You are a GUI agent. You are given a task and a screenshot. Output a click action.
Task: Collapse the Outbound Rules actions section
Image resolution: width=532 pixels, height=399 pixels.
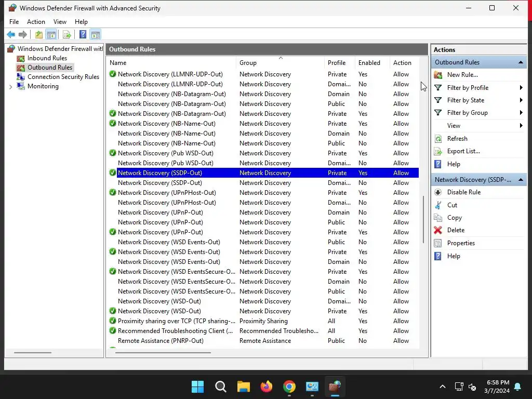(x=521, y=62)
